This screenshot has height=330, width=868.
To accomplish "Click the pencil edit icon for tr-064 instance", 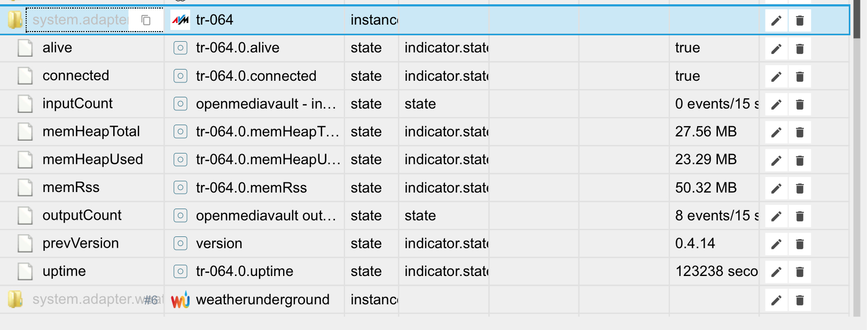I will pos(776,21).
